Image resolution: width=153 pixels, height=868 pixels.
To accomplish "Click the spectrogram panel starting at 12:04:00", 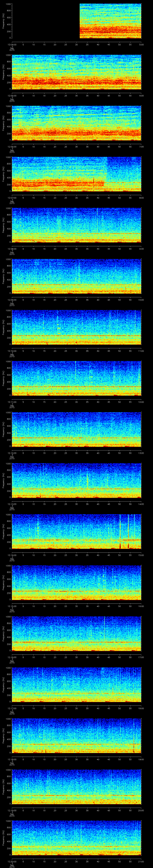I will pos(77,21).
